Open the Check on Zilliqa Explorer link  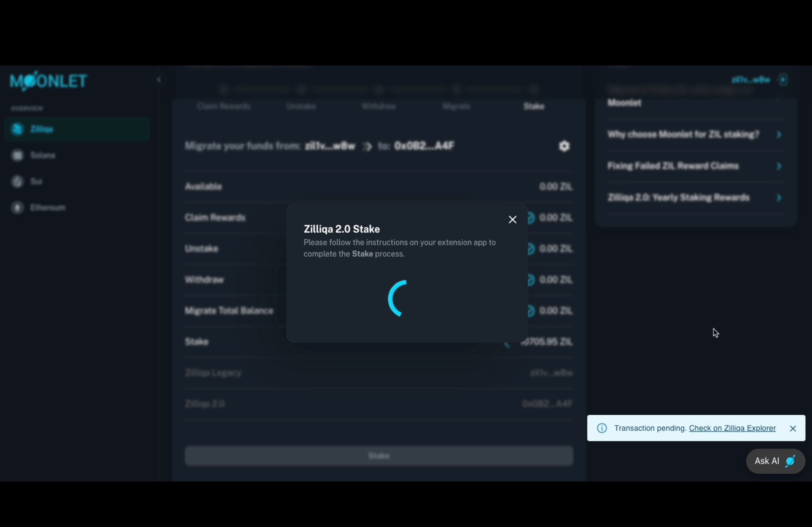point(732,428)
